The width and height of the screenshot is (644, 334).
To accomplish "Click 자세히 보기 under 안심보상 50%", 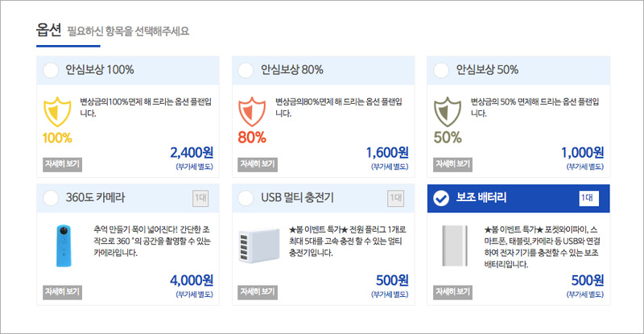I will coord(453,164).
